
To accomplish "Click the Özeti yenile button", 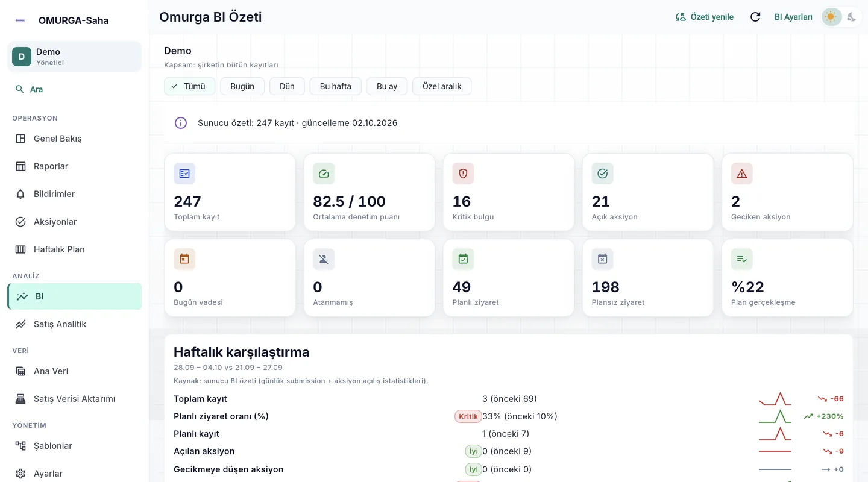I will (x=705, y=17).
